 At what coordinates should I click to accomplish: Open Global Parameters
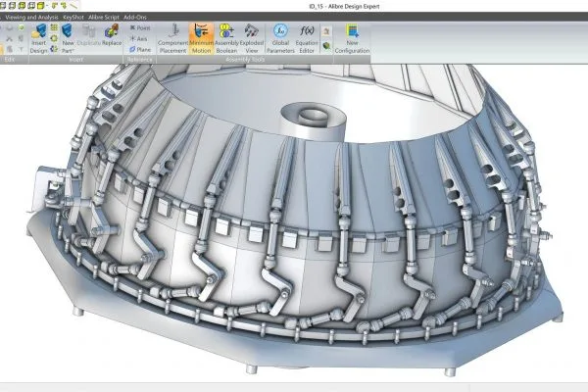(280, 39)
